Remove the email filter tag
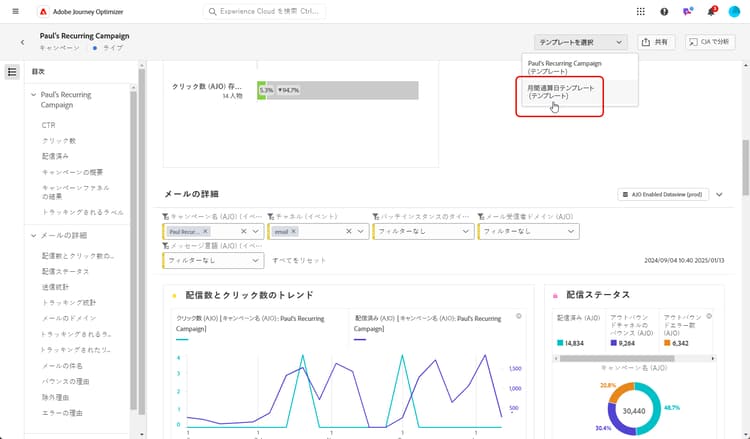Screen dimensions: 750x439 294,231
